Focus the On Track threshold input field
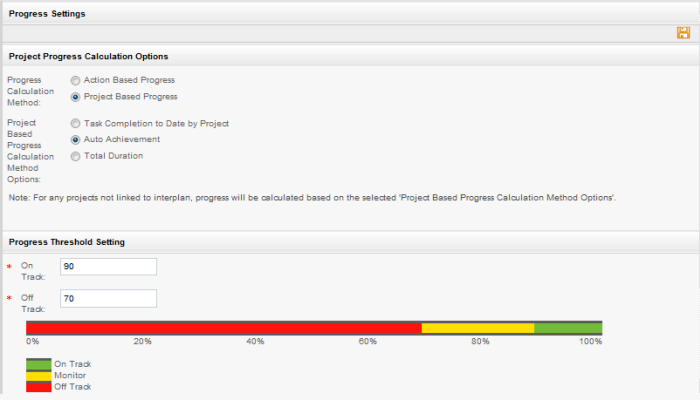The width and height of the screenshot is (700, 400). (x=108, y=267)
